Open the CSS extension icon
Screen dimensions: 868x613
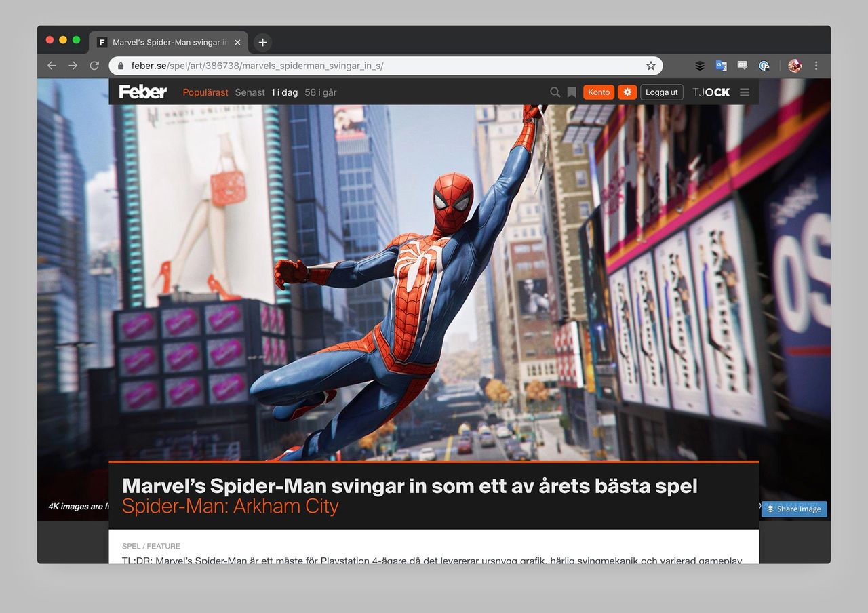(743, 66)
